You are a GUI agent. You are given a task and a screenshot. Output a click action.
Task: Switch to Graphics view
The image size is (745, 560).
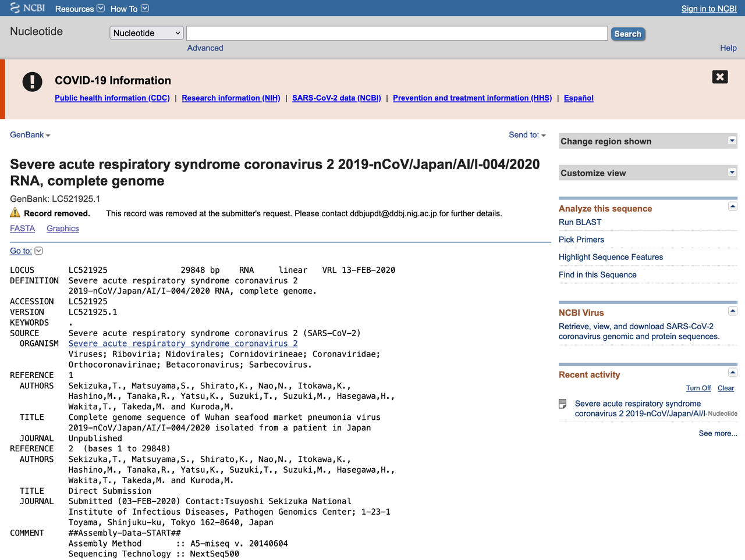pos(63,229)
